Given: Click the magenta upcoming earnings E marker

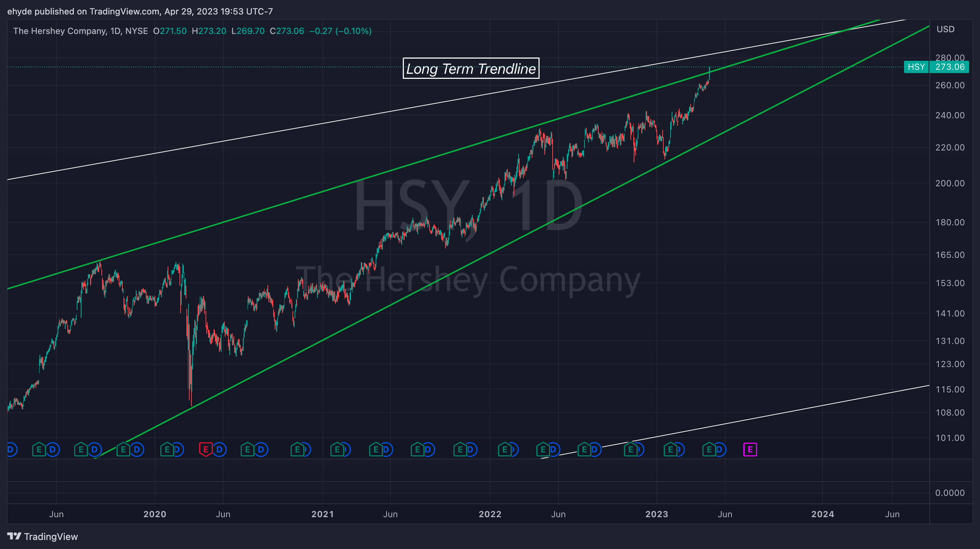Looking at the screenshot, I should tap(750, 450).
